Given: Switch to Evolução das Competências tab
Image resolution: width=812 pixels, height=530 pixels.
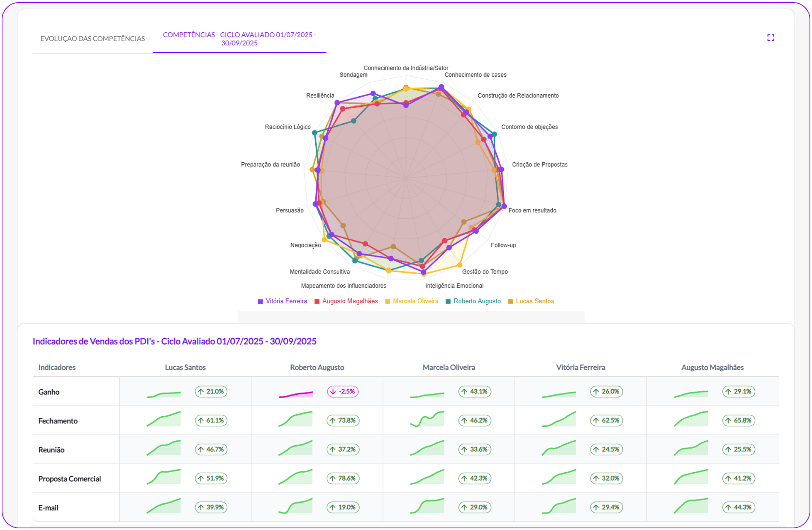Looking at the screenshot, I should coord(93,39).
